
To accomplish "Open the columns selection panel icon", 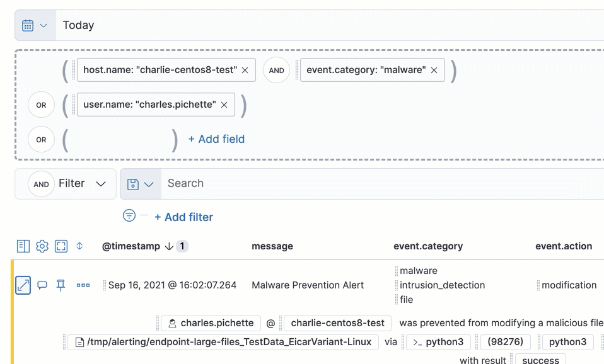I will click(23, 246).
